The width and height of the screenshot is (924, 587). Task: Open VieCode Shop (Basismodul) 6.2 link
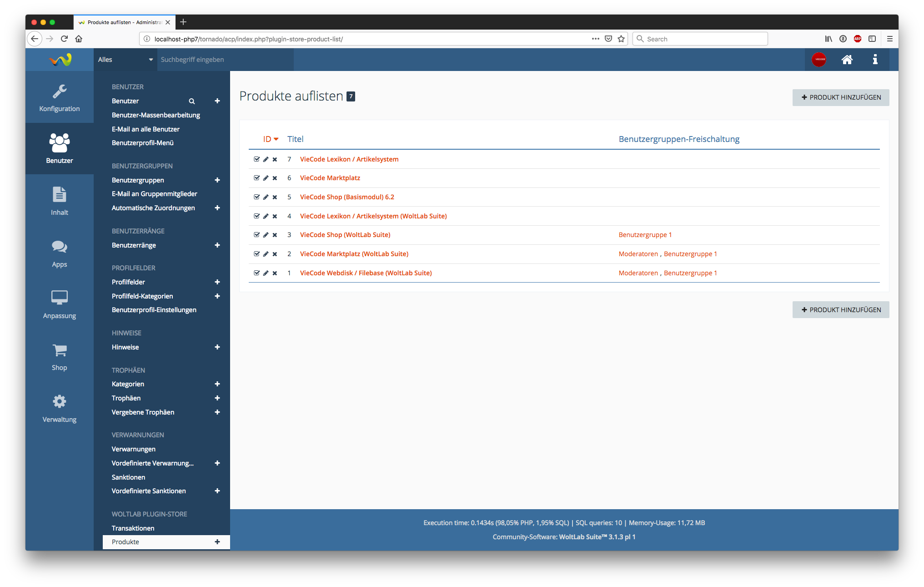pyautogui.click(x=346, y=197)
